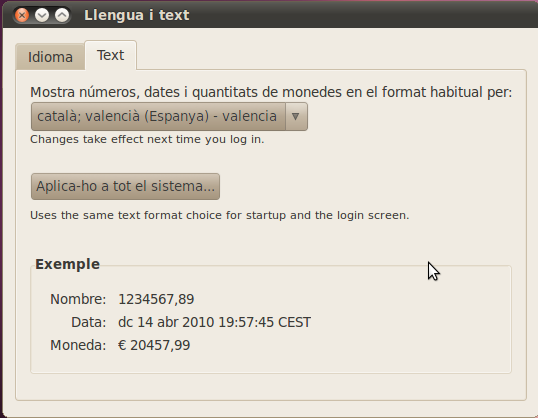Switch to the Idioma tab
Image resolution: width=538 pixels, height=418 pixels.
pyautogui.click(x=50, y=57)
